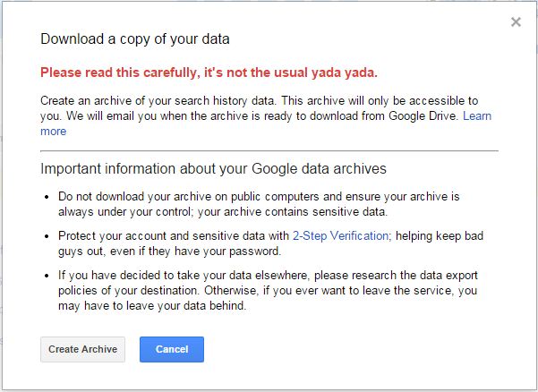
Task: Click the 'Download a copy of your data' title
Action: tap(135, 40)
